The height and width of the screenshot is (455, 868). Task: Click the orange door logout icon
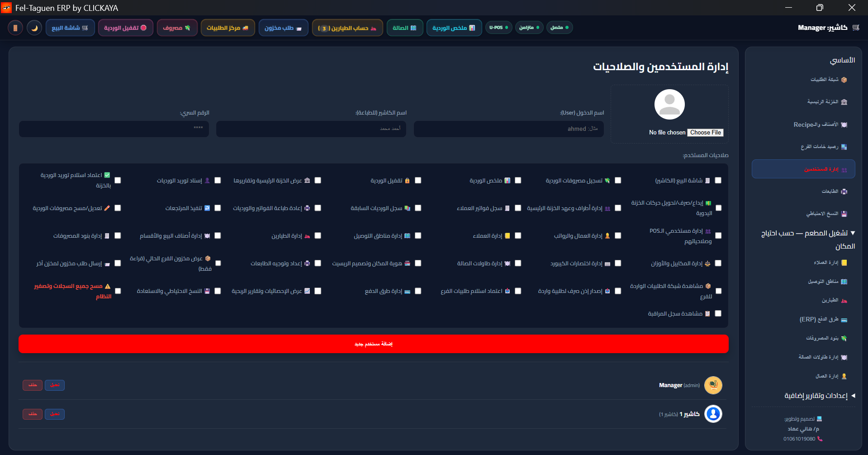[15, 28]
